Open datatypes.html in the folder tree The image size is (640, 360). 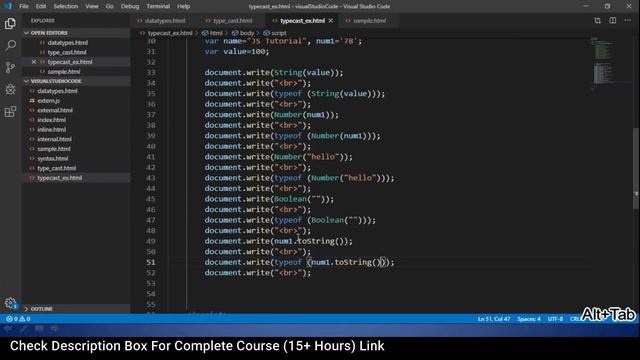57,91
